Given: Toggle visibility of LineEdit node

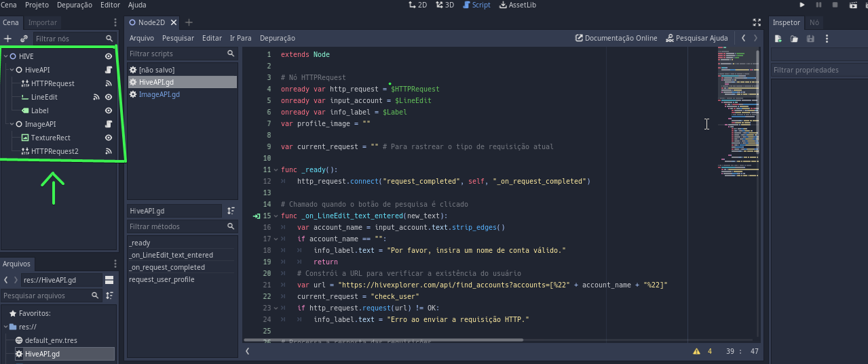Looking at the screenshot, I should click(108, 97).
